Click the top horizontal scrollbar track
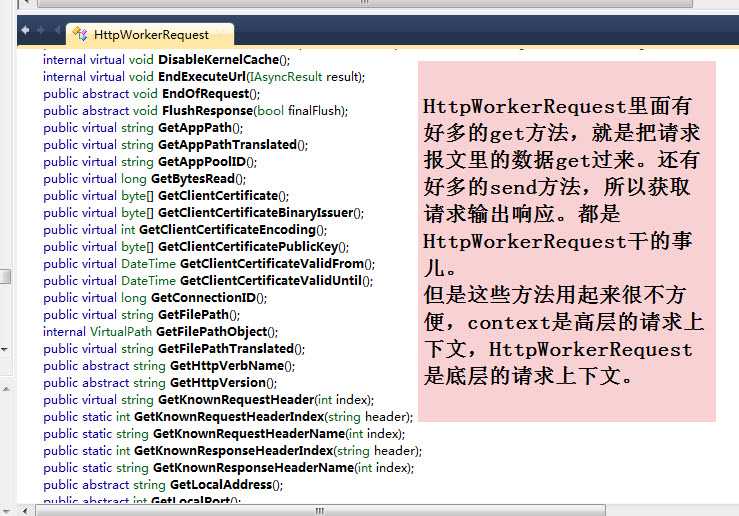Viewport: 739px width, 516px height. (x=715, y=3)
